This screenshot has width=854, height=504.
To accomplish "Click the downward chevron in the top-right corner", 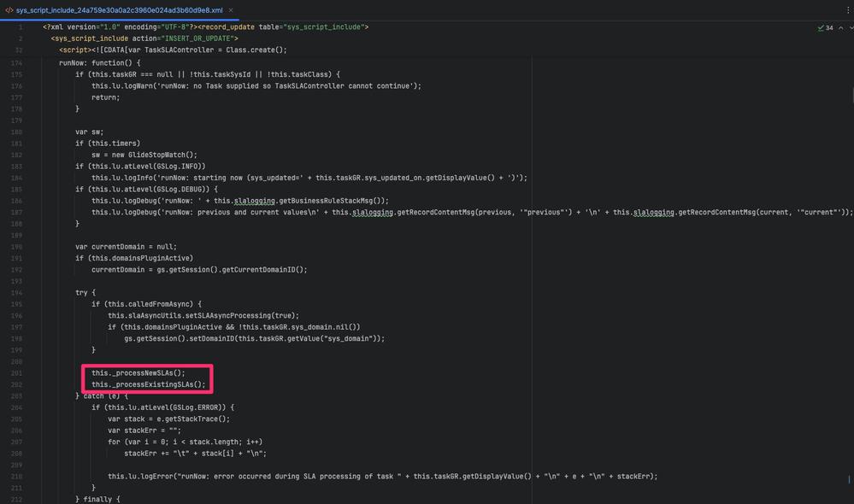I will click(851, 27).
